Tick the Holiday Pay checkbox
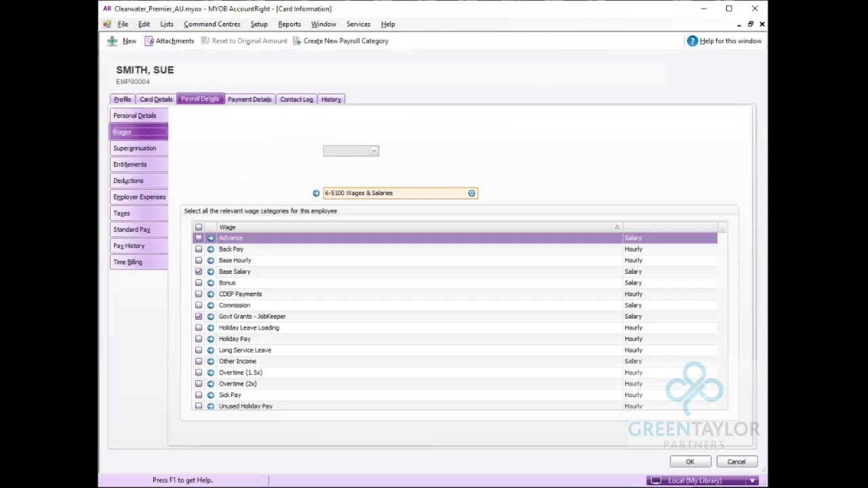This screenshot has width=868, height=488. point(199,339)
